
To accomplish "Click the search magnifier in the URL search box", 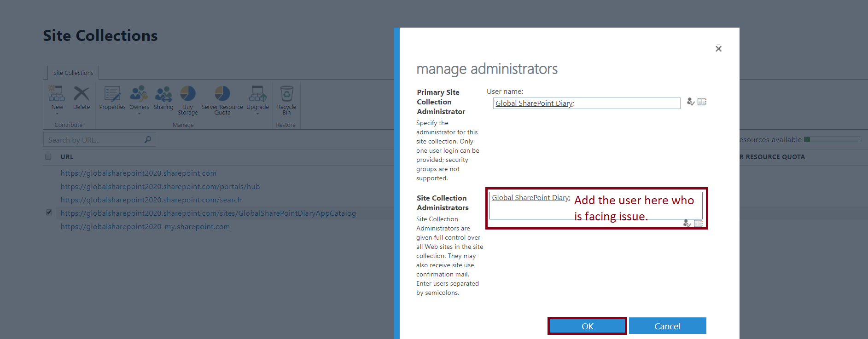I will point(148,139).
